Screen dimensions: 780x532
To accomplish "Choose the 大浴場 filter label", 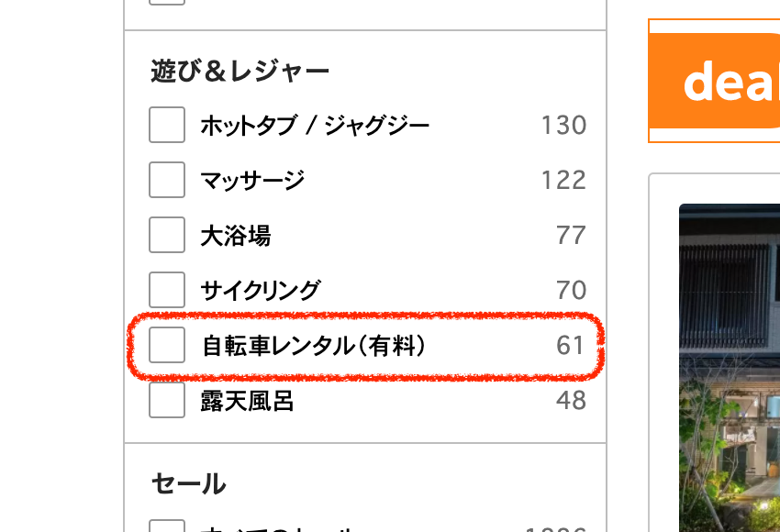I will pos(236,236).
